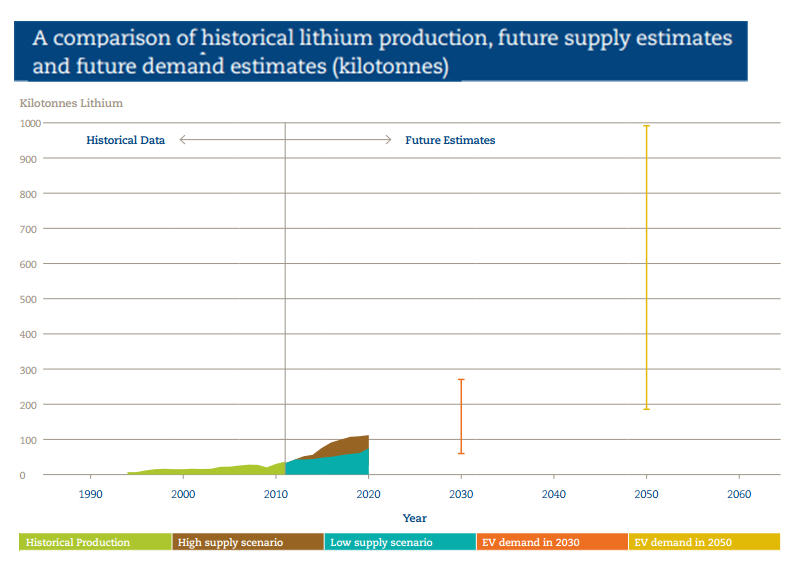
Task: Select the High supply scenario legend item
Action: point(247,542)
